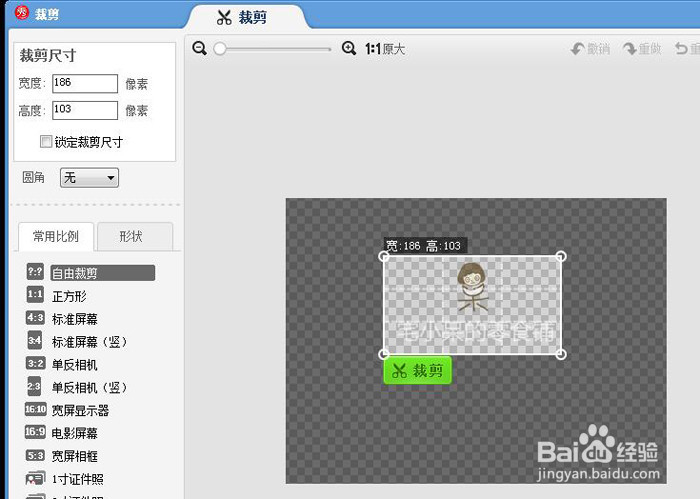Click the top-left crop corner handle
This screenshot has height=499, width=700.
383,256
